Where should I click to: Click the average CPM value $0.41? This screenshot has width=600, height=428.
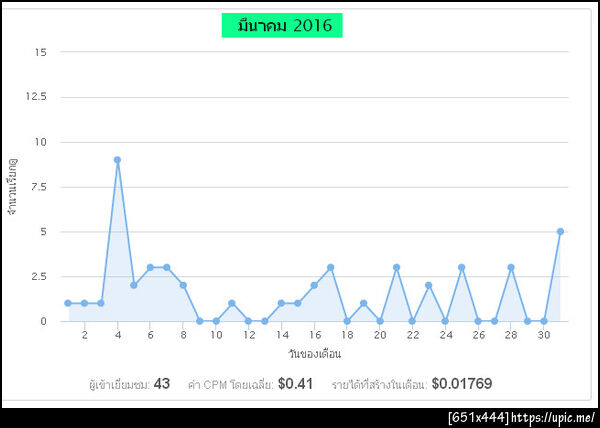tap(295, 384)
